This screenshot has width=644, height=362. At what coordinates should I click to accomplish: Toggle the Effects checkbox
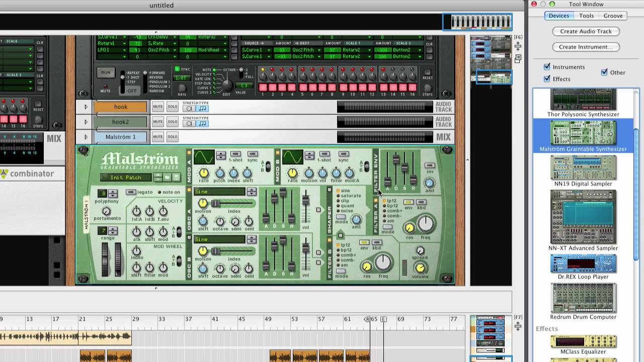point(547,79)
